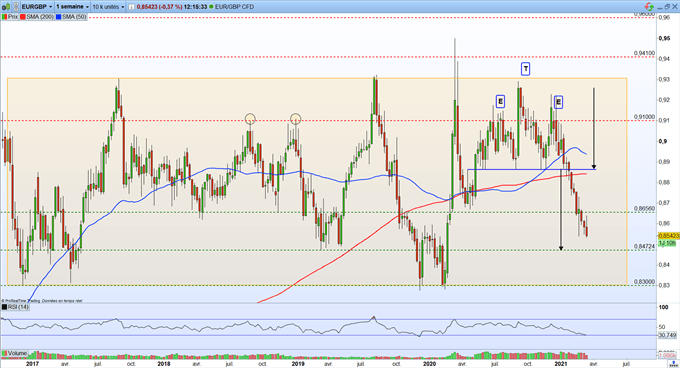Click the 'EUR/GBP CFD' instrument name text
The width and height of the screenshot is (680, 368).
(x=235, y=7)
